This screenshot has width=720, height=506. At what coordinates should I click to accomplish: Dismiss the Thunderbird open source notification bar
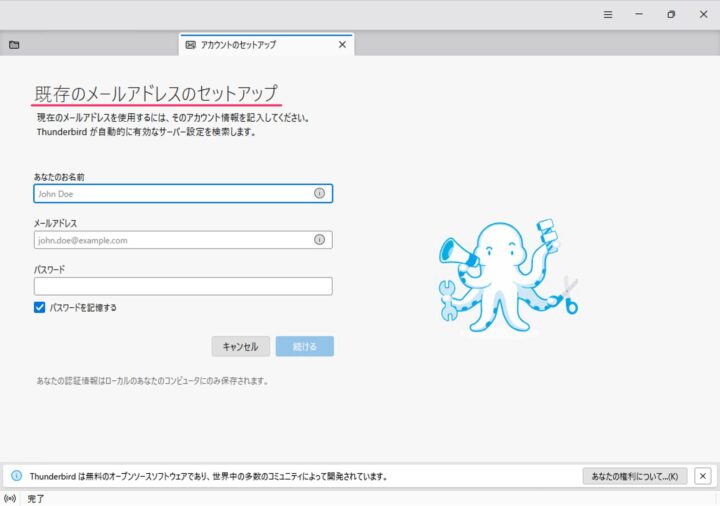tap(702, 477)
